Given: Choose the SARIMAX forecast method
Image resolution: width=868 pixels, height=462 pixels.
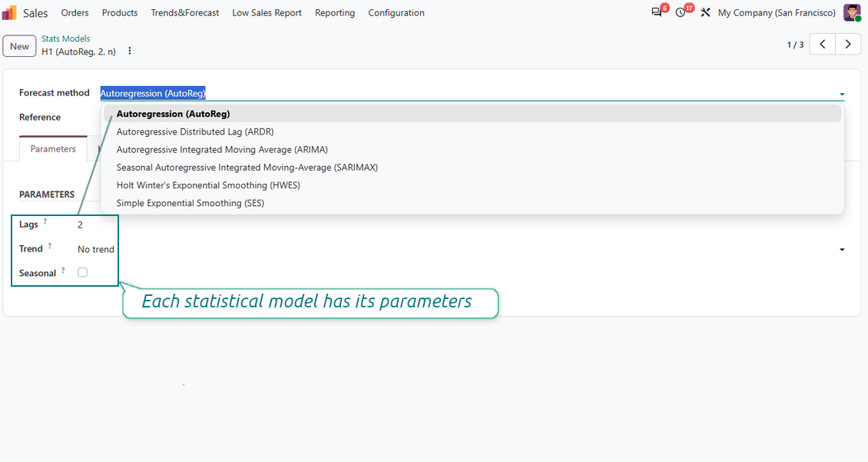Looking at the screenshot, I should point(472,168).
